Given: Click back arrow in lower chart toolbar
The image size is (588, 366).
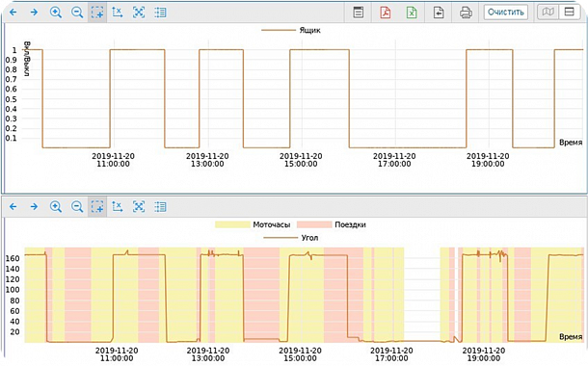Looking at the screenshot, I should coord(13,206).
